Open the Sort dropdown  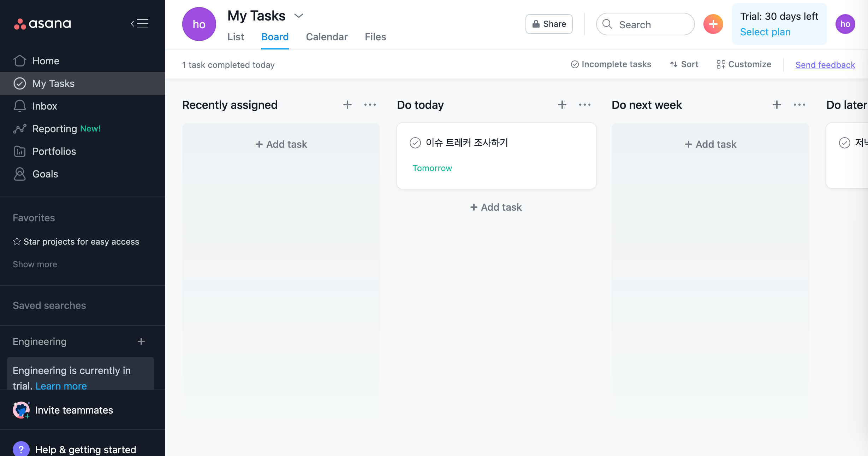tap(684, 64)
